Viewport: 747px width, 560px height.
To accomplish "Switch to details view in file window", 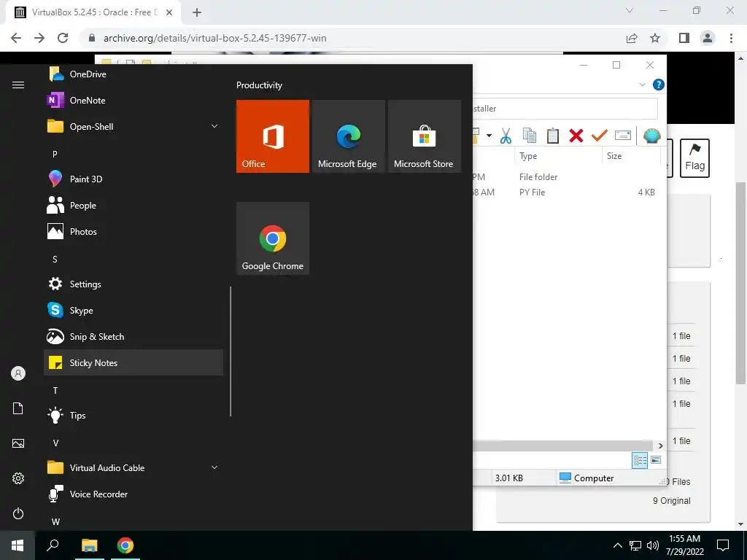I will 640,460.
